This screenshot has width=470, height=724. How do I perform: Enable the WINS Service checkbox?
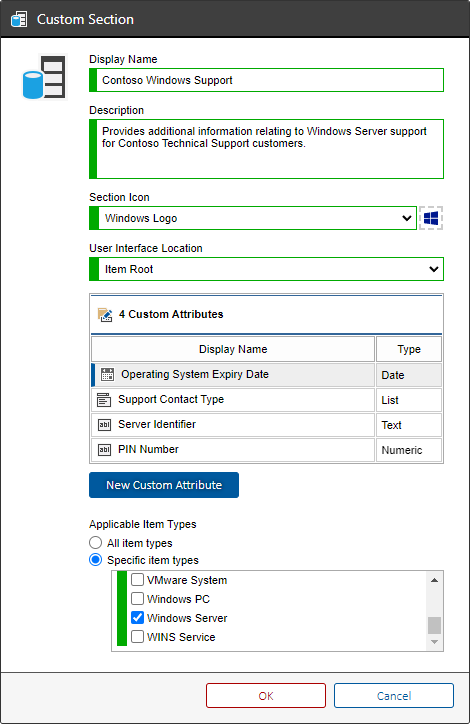[137, 637]
